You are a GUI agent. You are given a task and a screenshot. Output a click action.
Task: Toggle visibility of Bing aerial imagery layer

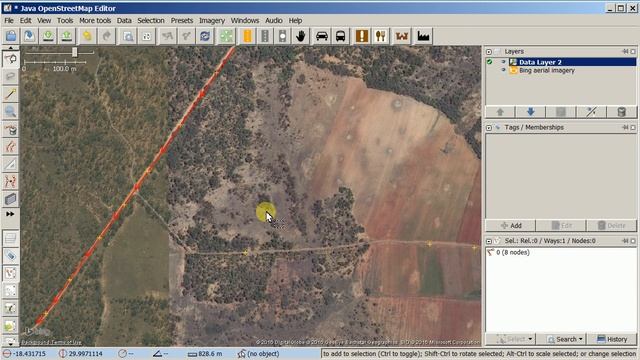tap(503, 70)
